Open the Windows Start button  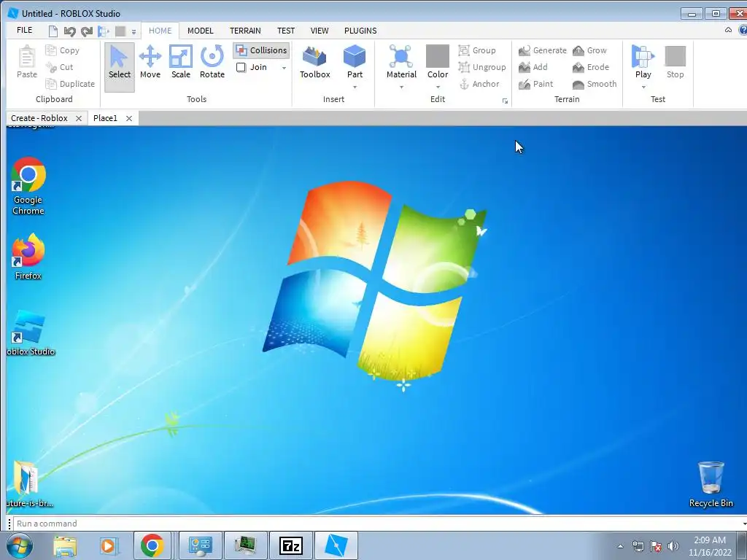click(x=20, y=546)
